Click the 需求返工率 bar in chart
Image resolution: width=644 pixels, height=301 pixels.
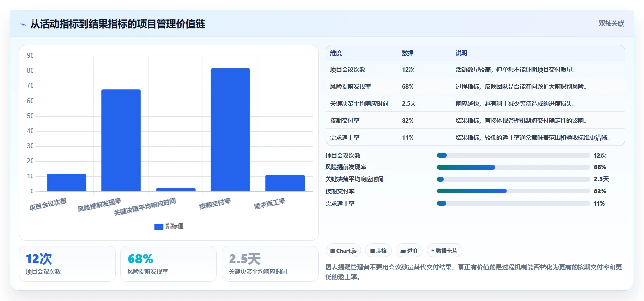click(285, 183)
